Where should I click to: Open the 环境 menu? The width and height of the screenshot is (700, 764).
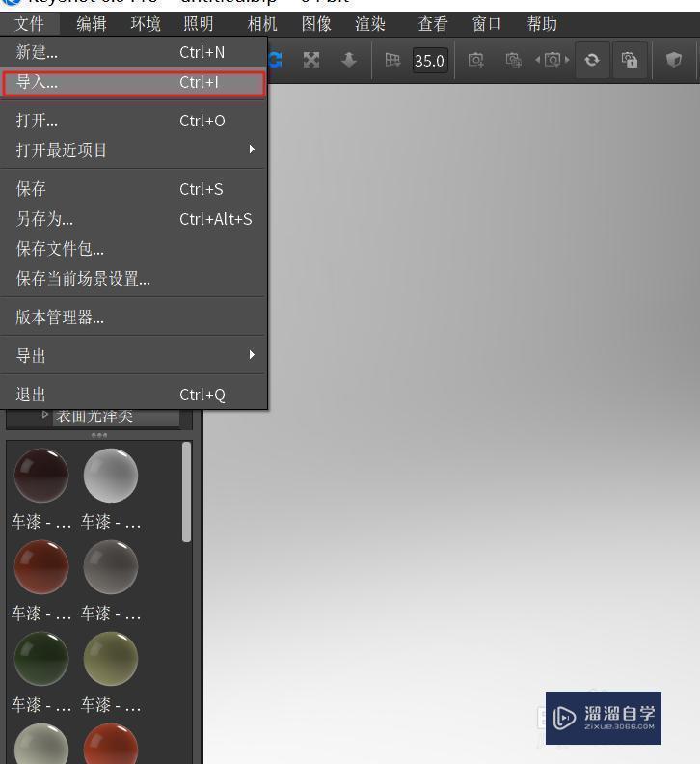(146, 24)
